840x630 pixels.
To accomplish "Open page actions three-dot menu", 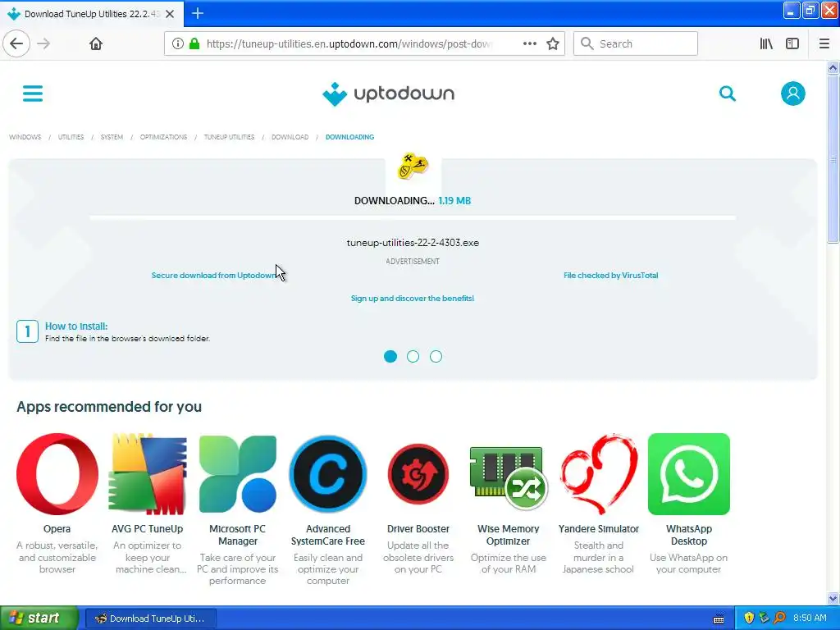I will click(530, 44).
